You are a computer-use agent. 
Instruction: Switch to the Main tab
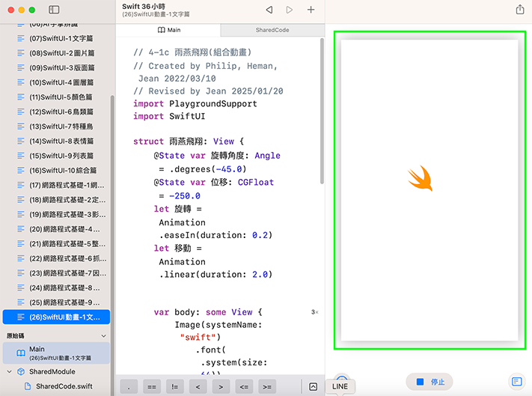[168, 30]
